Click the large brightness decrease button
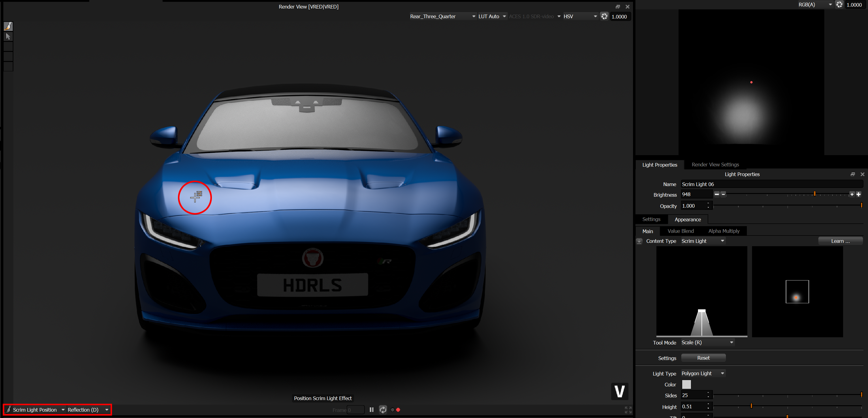The width and height of the screenshot is (868, 418). click(717, 194)
